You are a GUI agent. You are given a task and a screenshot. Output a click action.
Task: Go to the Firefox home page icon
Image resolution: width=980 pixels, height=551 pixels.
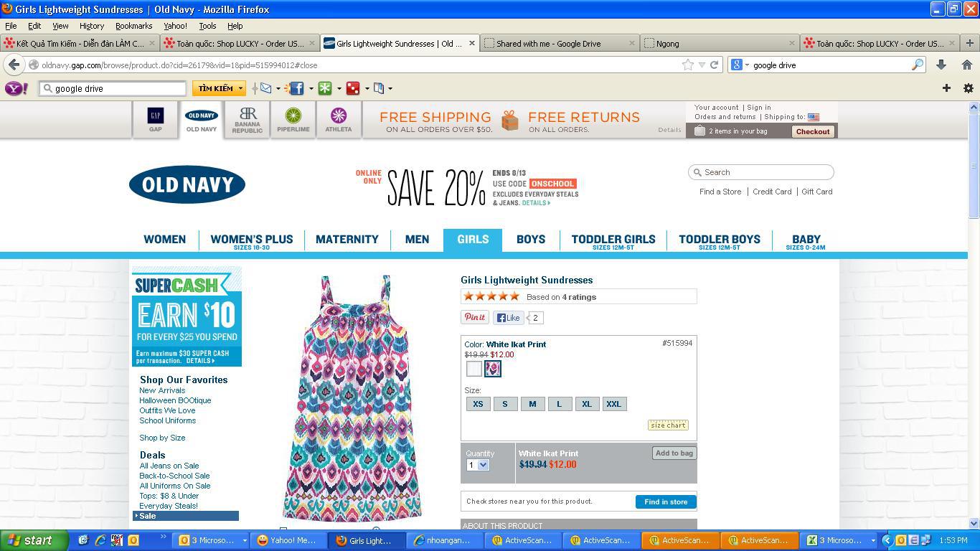point(967,65)
